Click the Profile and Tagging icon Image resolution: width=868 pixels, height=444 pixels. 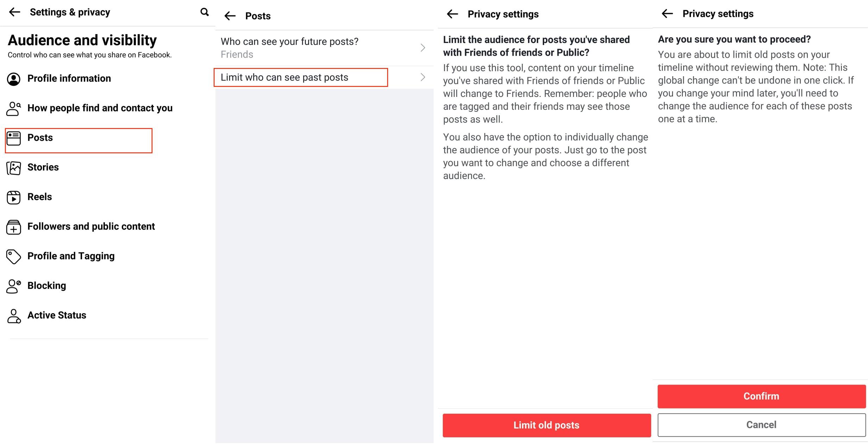click(14, 255)
